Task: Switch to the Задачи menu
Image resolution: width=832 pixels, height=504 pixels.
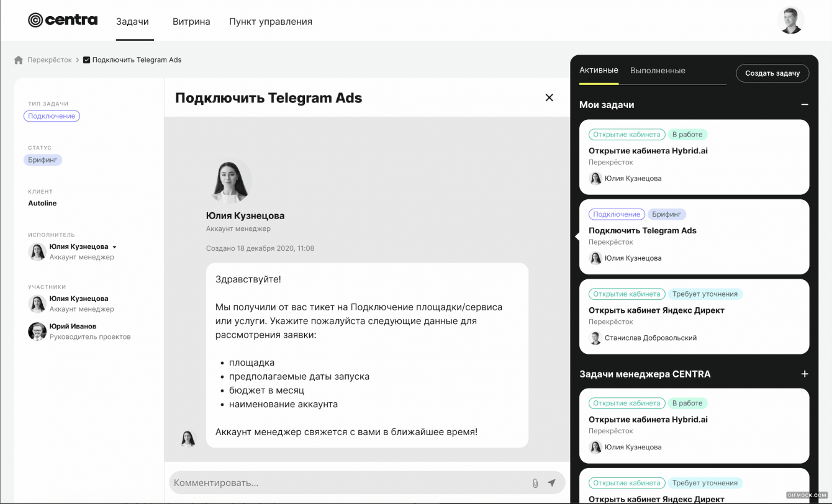Action: pyautogui.click(x=132, y=22)
